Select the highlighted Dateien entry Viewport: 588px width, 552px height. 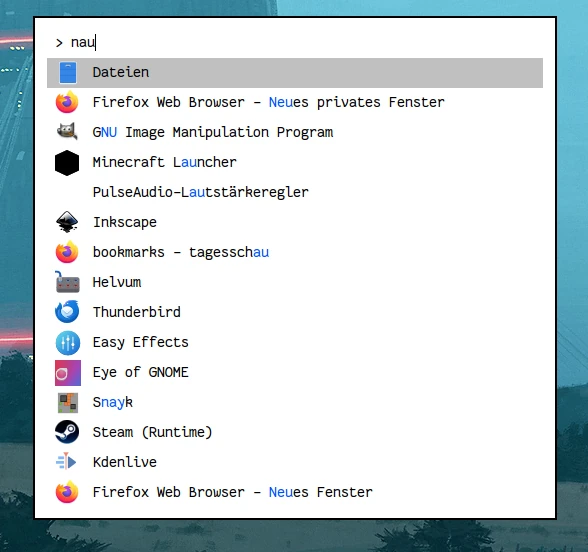click(295, 73)
